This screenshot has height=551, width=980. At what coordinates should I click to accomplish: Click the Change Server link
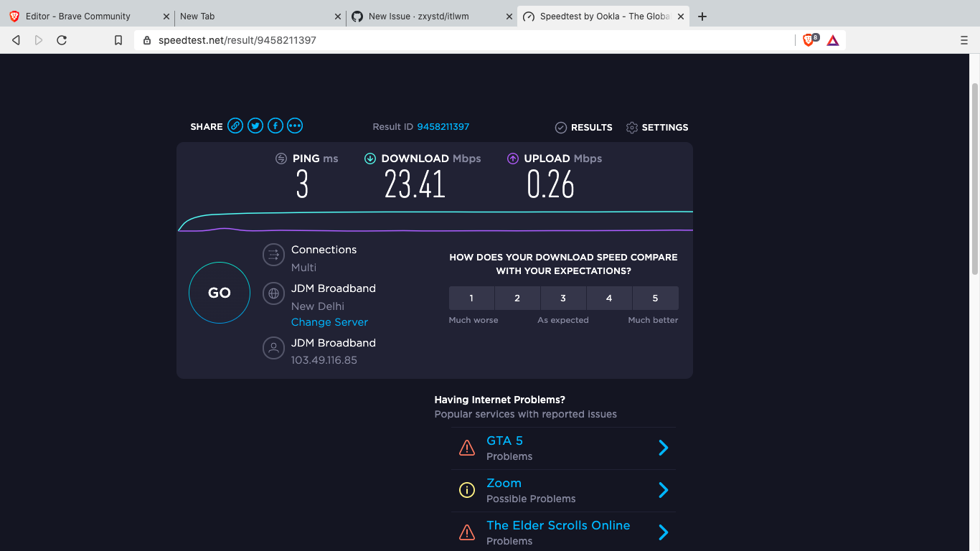[x=329, y=322]
